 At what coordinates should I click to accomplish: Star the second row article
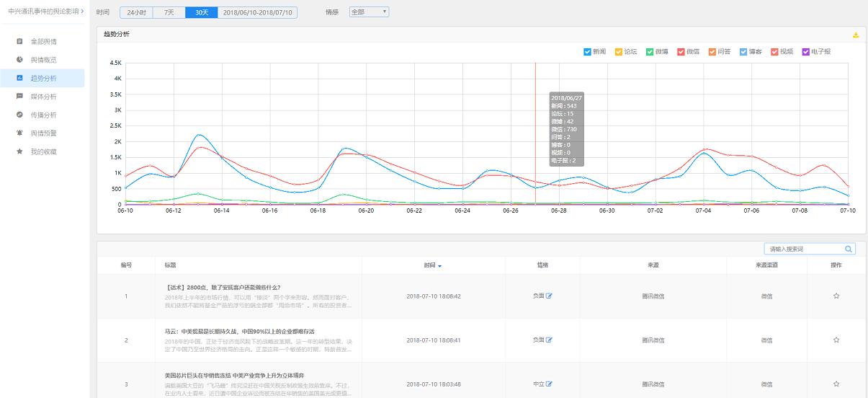point(836,340)
